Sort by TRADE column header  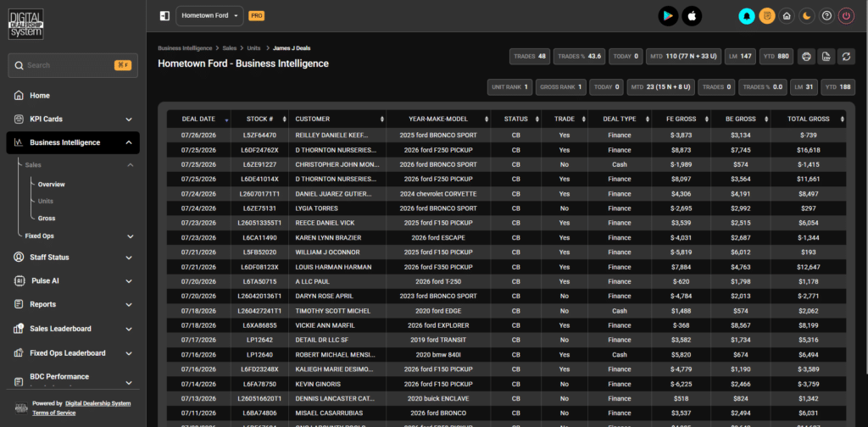coord(564,119)
